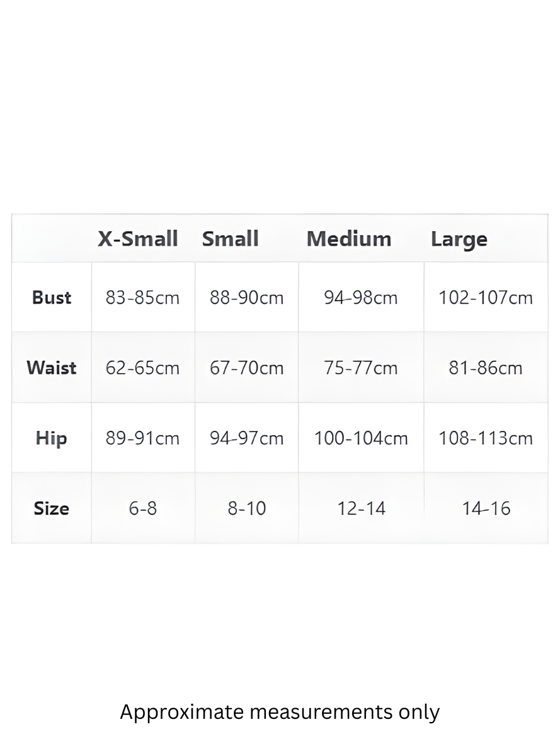Click the 108-113cm hip cell

tap(486, 438)
